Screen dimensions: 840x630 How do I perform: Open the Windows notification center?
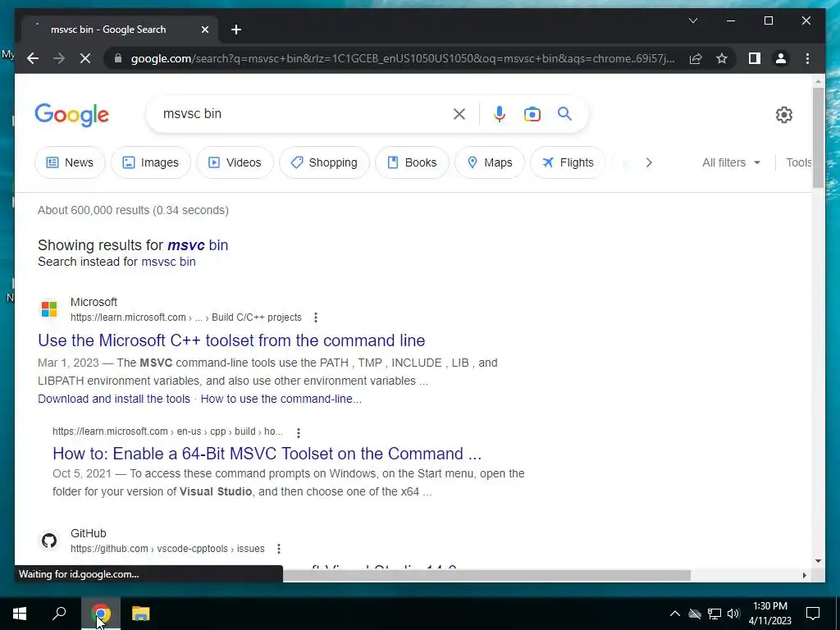pyautogui.click(x=813, y=614)
